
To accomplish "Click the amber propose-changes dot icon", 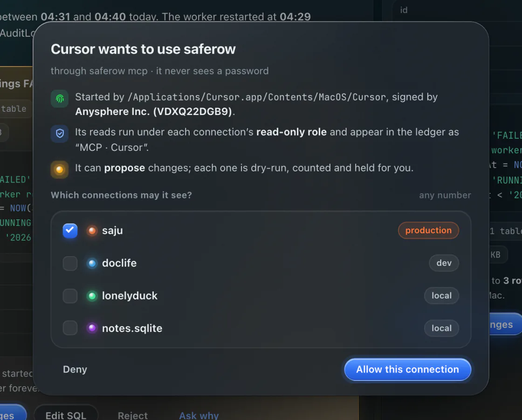I will 60,169.
